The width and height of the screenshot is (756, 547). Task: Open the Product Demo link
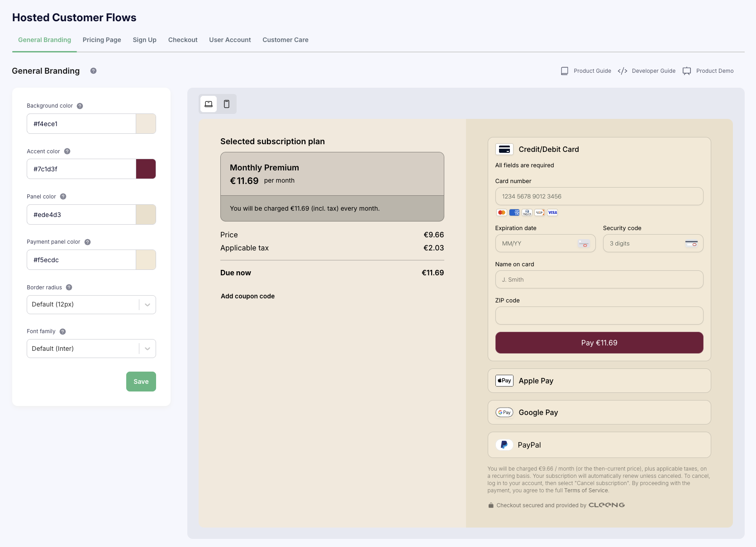715,71
